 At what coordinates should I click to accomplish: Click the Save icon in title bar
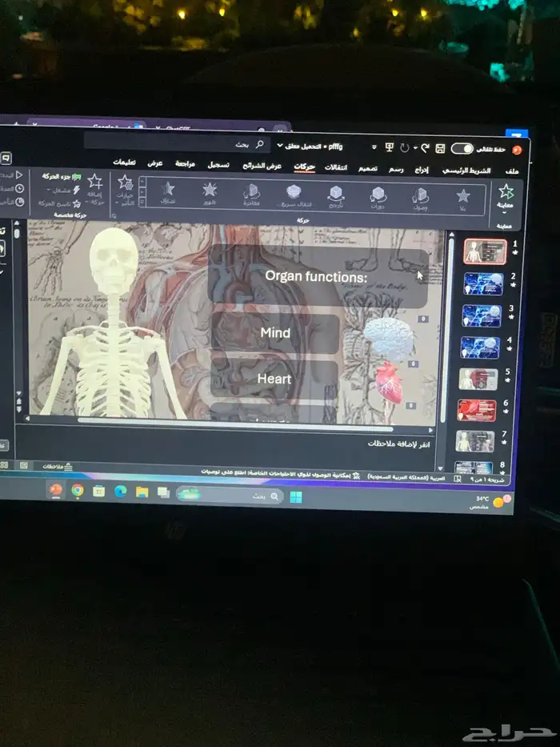pos(441,148)
